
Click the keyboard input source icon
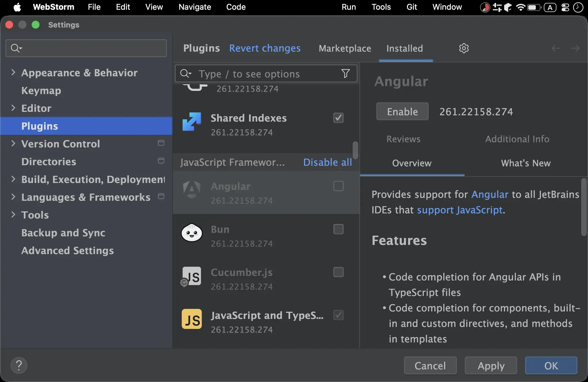pyautogui.click(x=550, y=7)
